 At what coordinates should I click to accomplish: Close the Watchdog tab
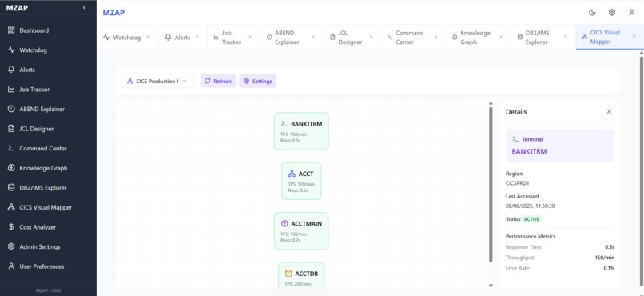pos(148,37)
